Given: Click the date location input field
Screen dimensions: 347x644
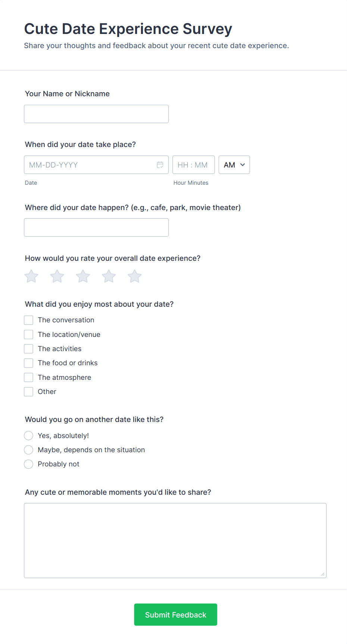Looking at the screenshot, I should point(96,227).
